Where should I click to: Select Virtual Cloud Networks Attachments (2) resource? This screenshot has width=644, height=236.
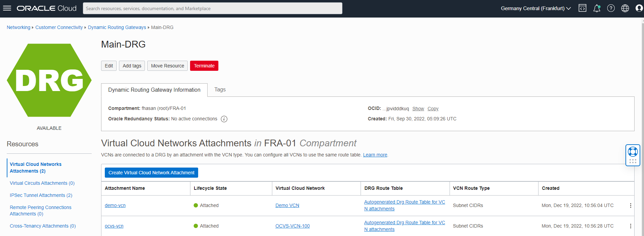[x=36, y=168]
